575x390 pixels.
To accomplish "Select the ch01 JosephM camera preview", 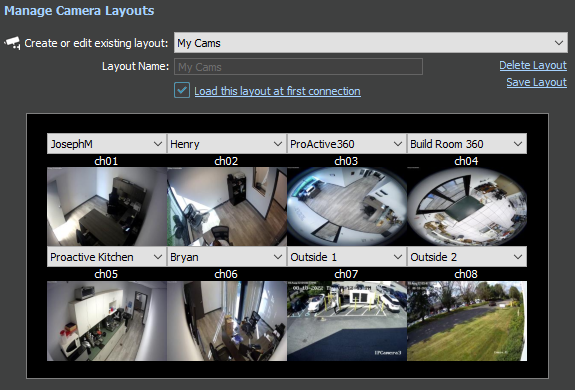I will (x=107, y=206).
